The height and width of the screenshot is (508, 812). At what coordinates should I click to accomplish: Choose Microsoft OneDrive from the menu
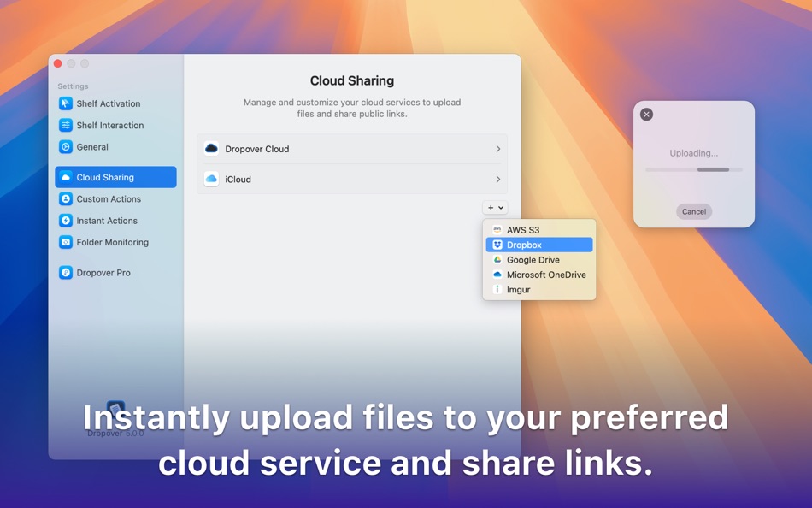[x=539, y=275]
